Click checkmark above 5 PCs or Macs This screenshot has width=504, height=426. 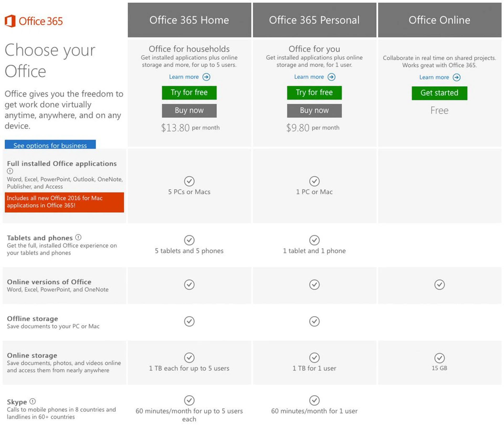(x=189, y=181)
